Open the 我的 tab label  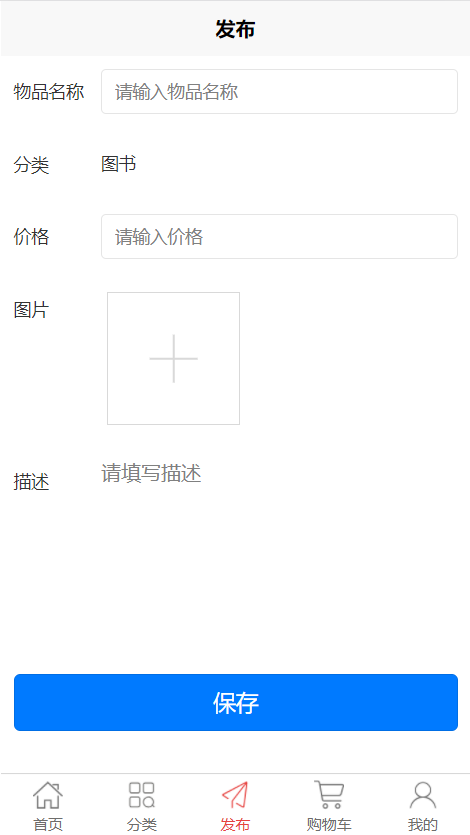(423, 824)
